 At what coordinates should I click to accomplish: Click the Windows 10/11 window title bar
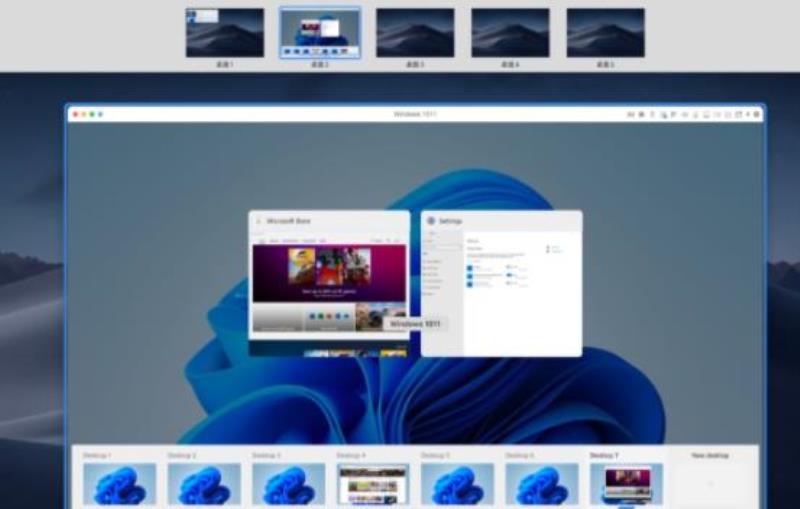(x=415, y=114)
